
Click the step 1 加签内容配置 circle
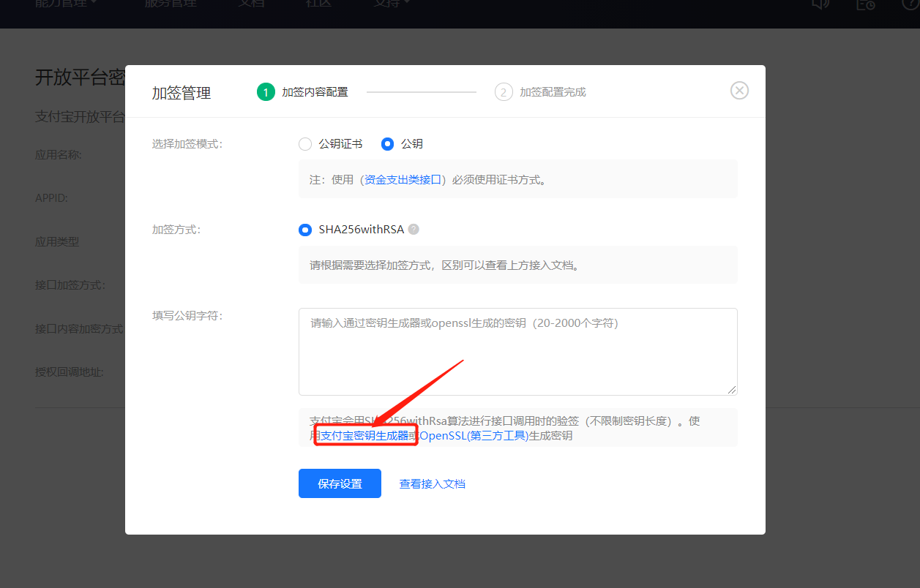(265, 92)
